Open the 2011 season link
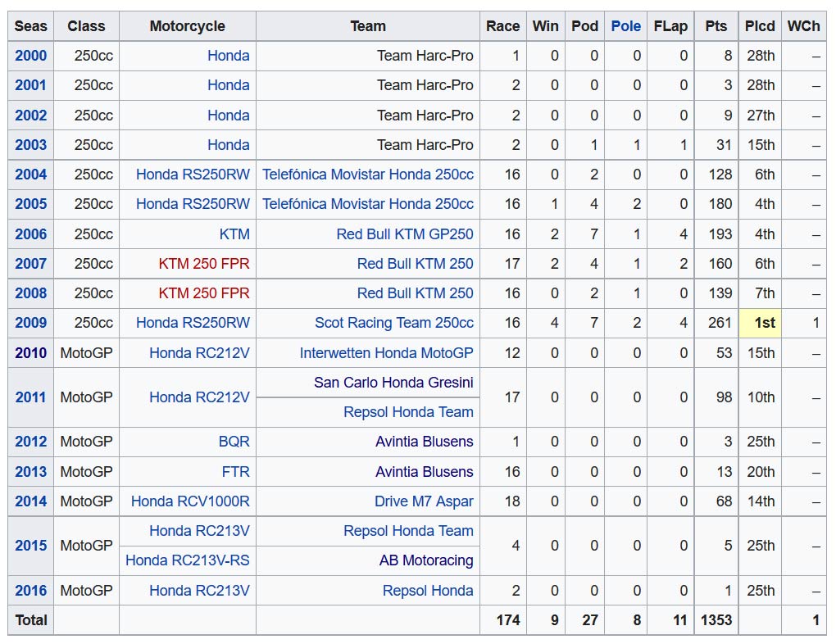 click(x=31, y=397)
